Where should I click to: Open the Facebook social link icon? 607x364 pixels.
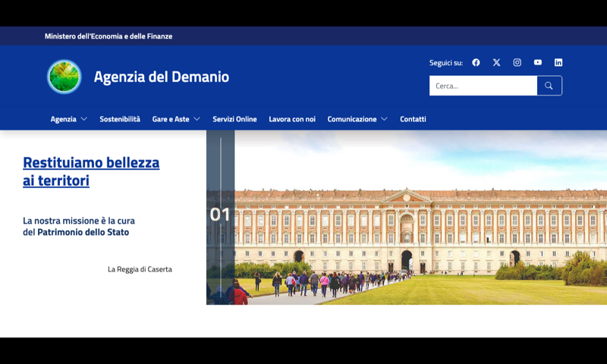point(476,62)
